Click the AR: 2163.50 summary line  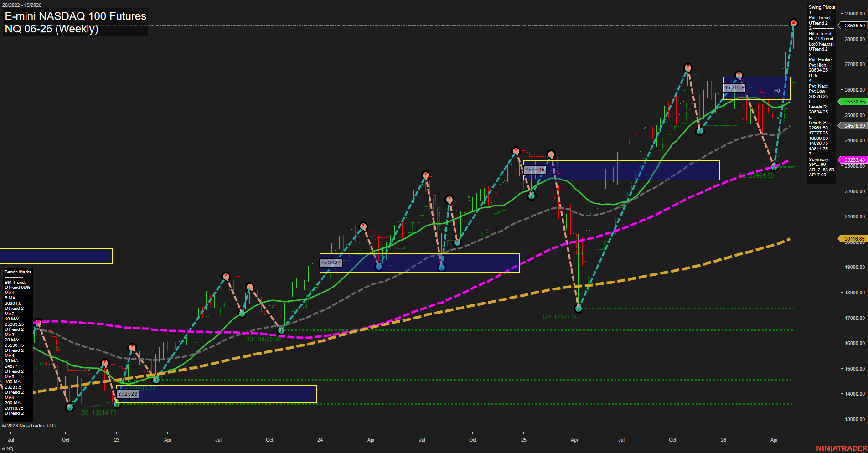pyautogui.click(x=821, y=170)
